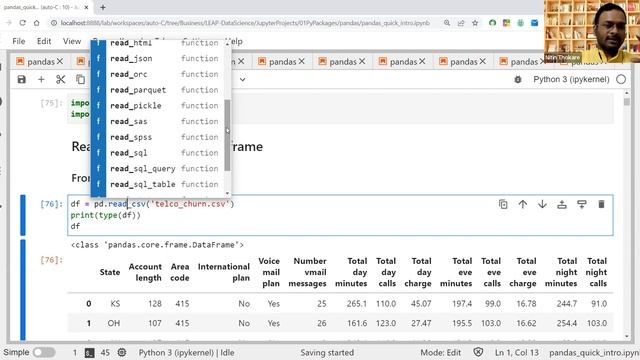
Task: Open the terminals icon in the status bar
Action: pos(89,353)
